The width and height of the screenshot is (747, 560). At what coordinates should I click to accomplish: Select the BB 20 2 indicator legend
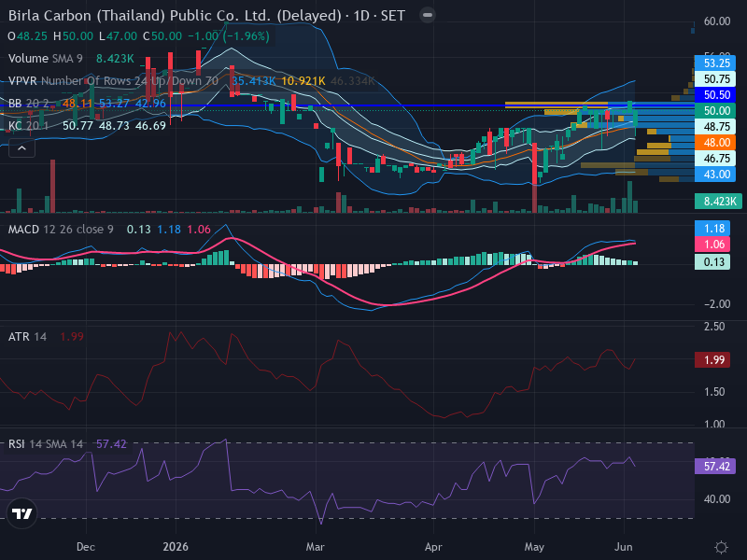[29, 104]
